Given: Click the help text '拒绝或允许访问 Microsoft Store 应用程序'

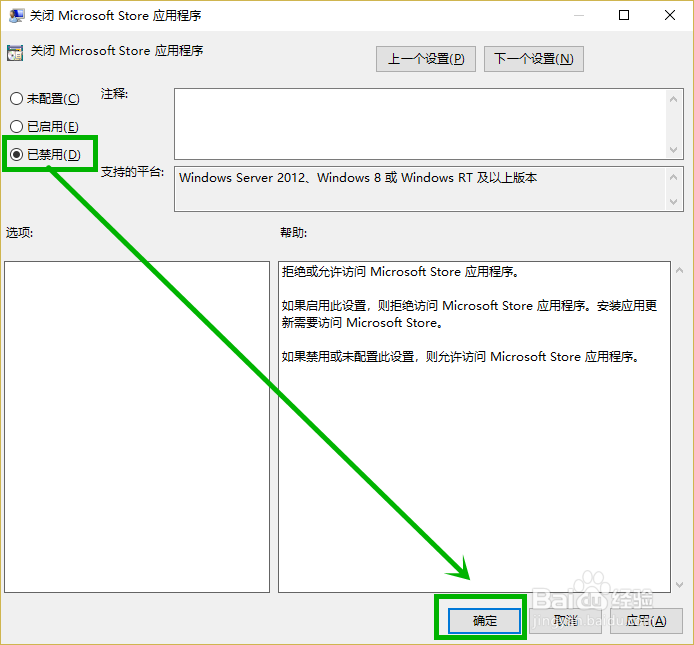Looking at the screenshot, I should (398, 271).
